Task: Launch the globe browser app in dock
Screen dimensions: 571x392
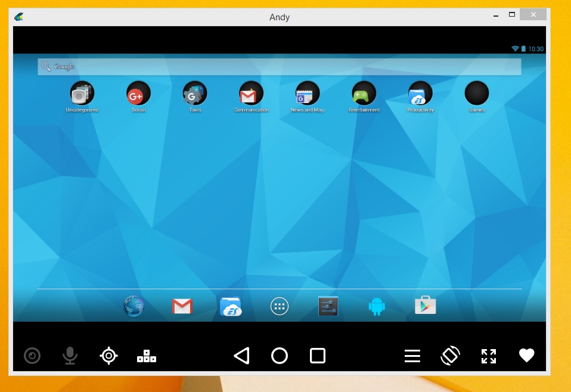Action: (134, 306)
